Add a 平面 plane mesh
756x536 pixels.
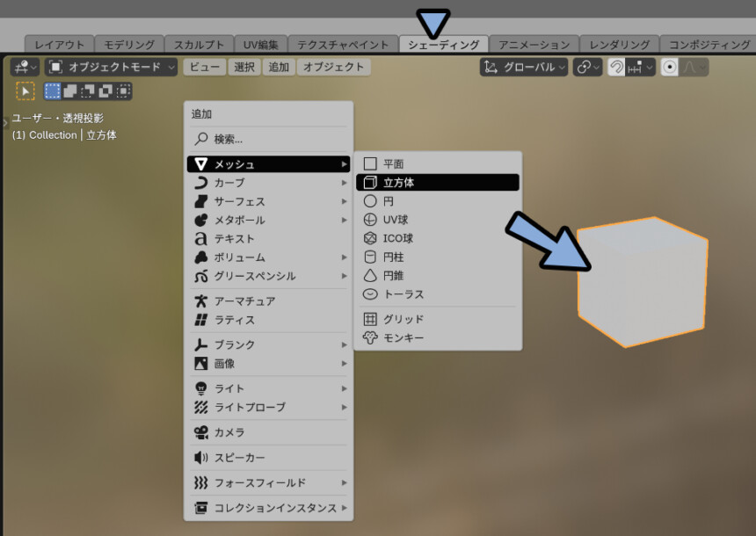pyautogui.click(x=438, y=164)
